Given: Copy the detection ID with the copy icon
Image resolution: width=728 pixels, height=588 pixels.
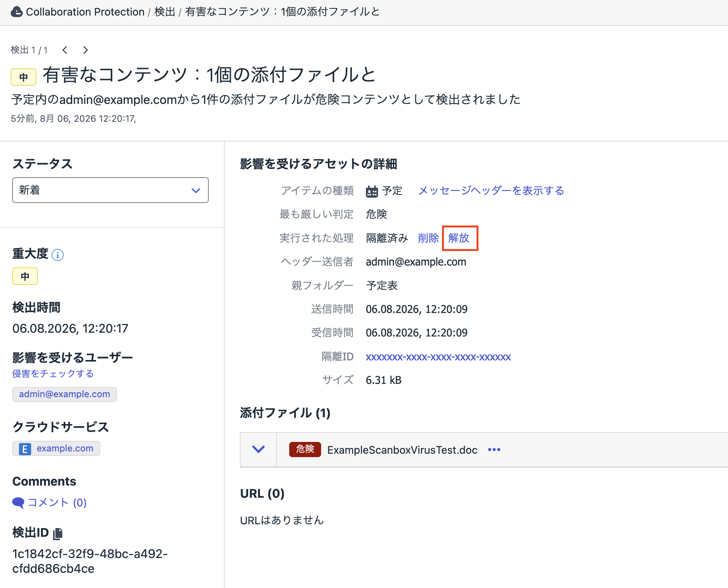Looking at the screenshot, I should (x=58, y=534).
